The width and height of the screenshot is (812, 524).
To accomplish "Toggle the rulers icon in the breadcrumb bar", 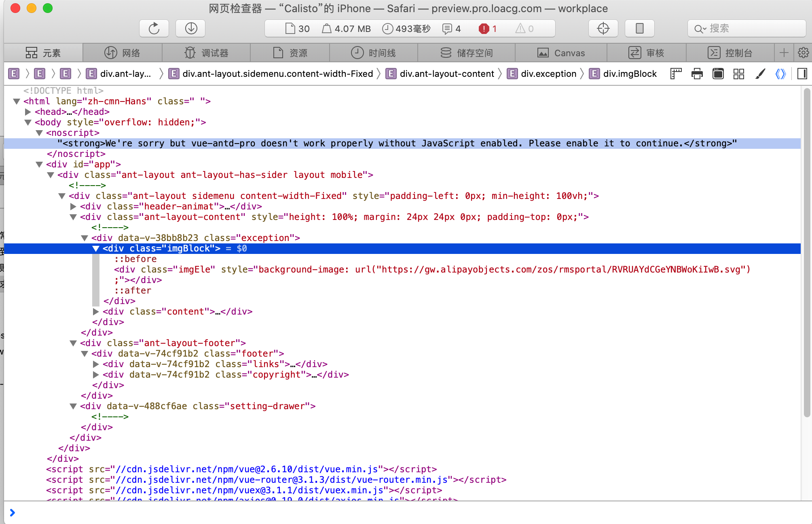I will click(x=675, y=74).
